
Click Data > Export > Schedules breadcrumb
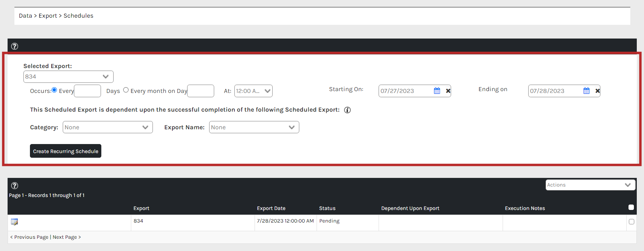[x=56, y=16]
